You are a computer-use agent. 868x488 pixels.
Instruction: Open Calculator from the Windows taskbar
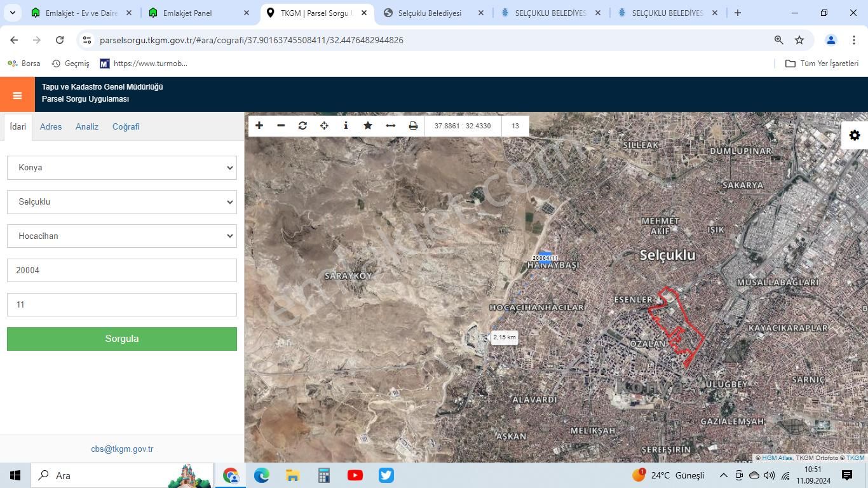pyautogui.click(x=324, y=475)
